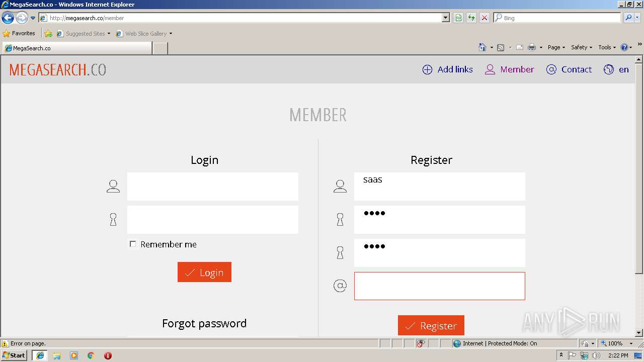The width and height of the screenshot is (644, 362).
Task: Switch language with the en selector
Action: [x=616, y=69]
